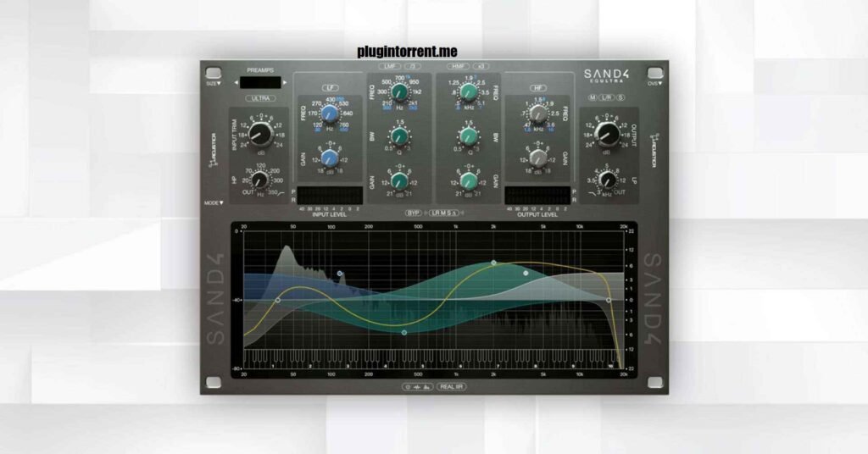Viewport: 868px width, 454px height.
Task: Select the previous preamp with the left arrow
Action: click(x=237, y=82)
